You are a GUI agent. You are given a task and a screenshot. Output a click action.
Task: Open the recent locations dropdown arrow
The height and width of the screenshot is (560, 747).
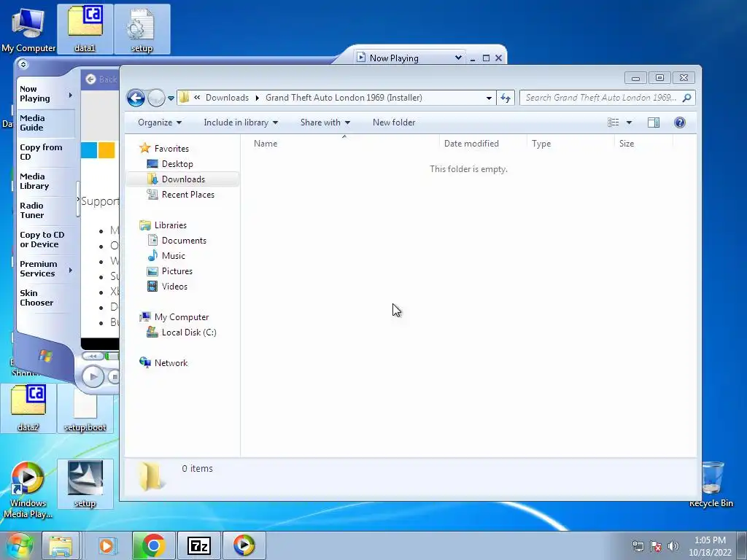[171, 98]
